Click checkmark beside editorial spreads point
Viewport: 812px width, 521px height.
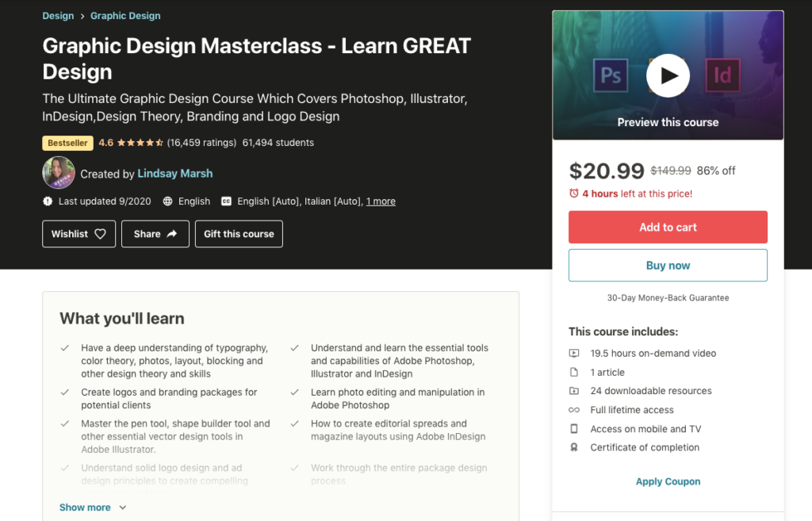[x=295, y=423]
